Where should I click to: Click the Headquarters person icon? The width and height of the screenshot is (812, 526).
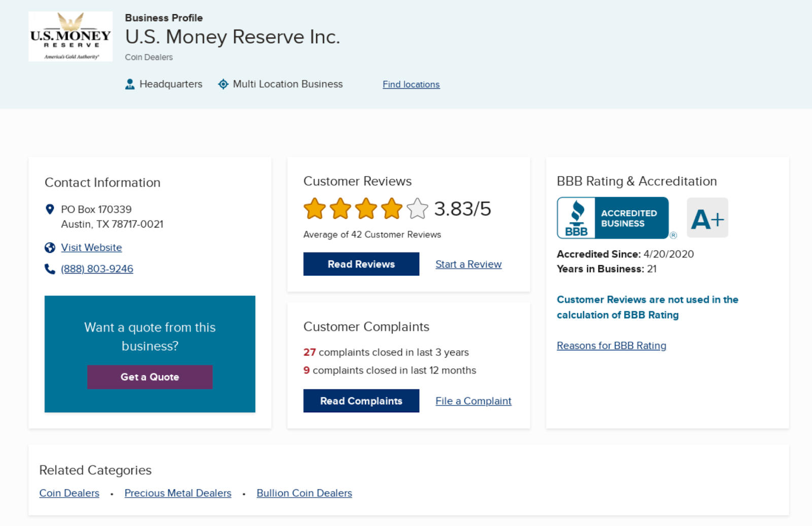click(130, 84)
